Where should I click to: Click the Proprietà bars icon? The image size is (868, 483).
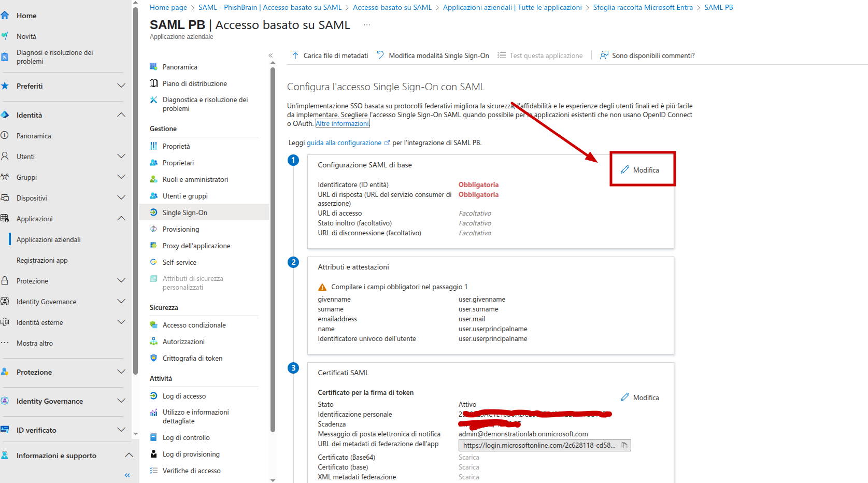tap(153, 146)
